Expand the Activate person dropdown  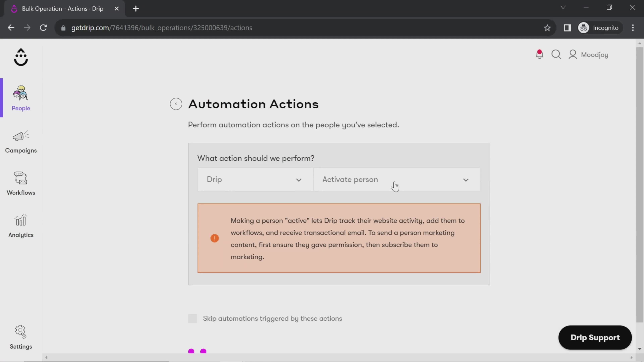tap(396, 180)
